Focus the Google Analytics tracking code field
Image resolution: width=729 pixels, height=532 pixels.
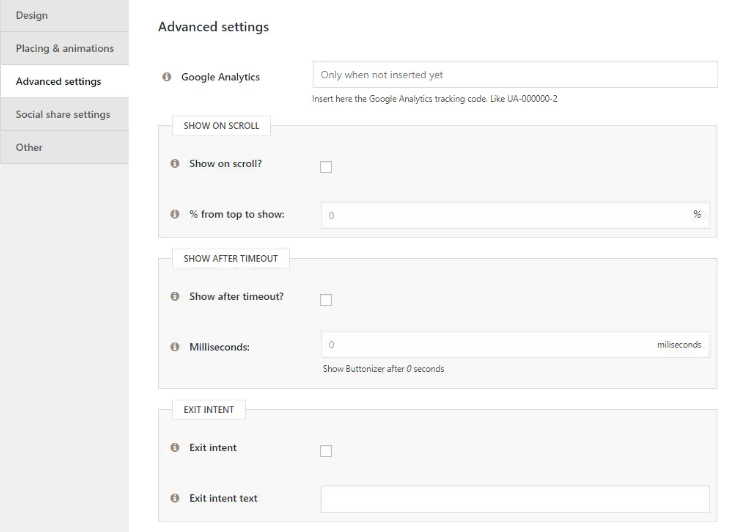pos(515,74)
